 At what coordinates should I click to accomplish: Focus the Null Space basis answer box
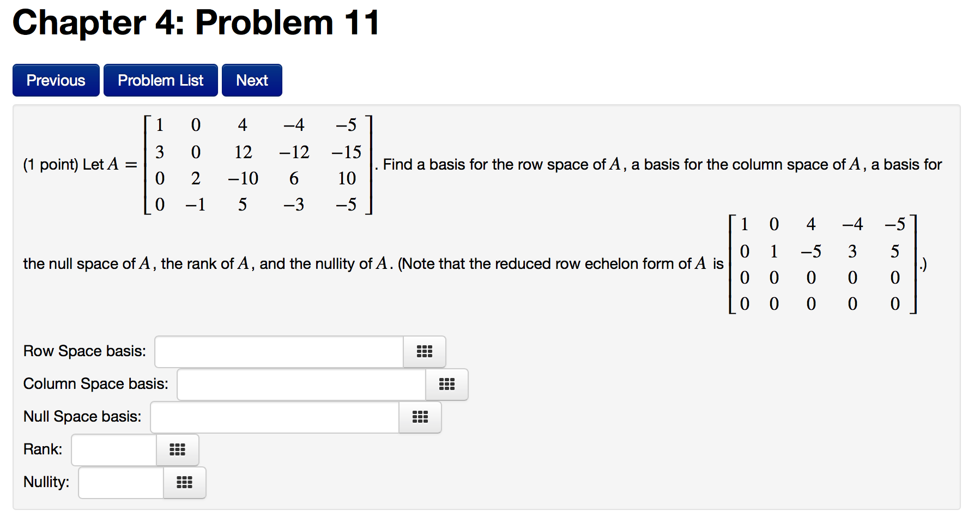[x=275, y=417]
